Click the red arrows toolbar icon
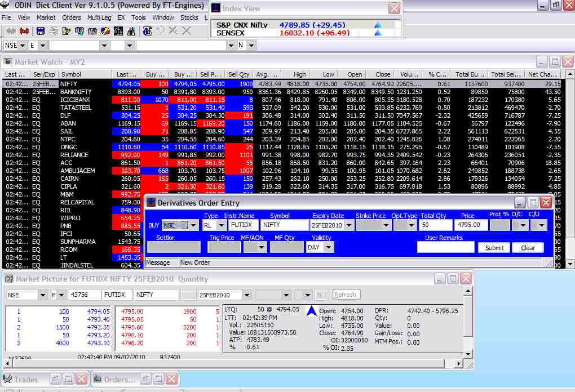575x392 pixels. [x=24, y=31]
